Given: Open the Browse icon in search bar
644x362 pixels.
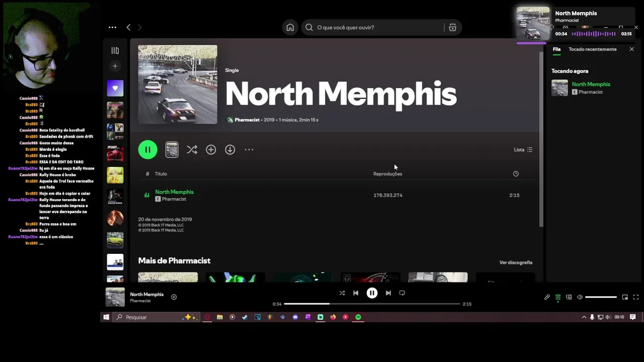Looking at the screenshot, I should pyautogui.click(x=452, y=28).
